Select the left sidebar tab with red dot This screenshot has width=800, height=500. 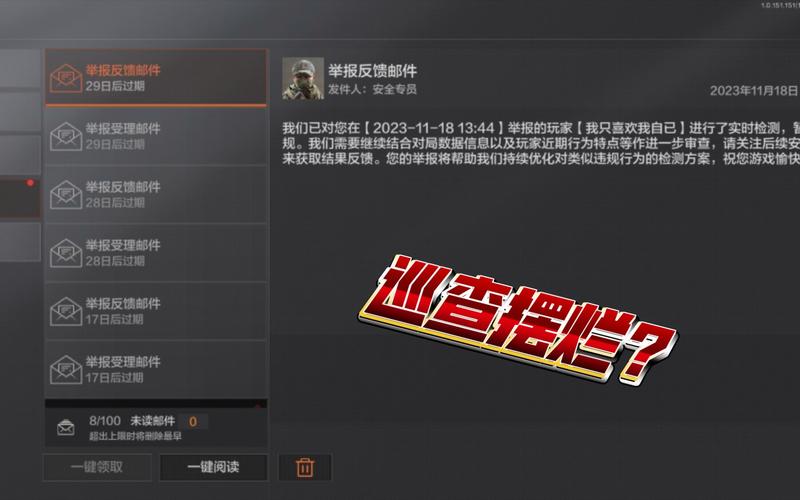tap(20, 198)
